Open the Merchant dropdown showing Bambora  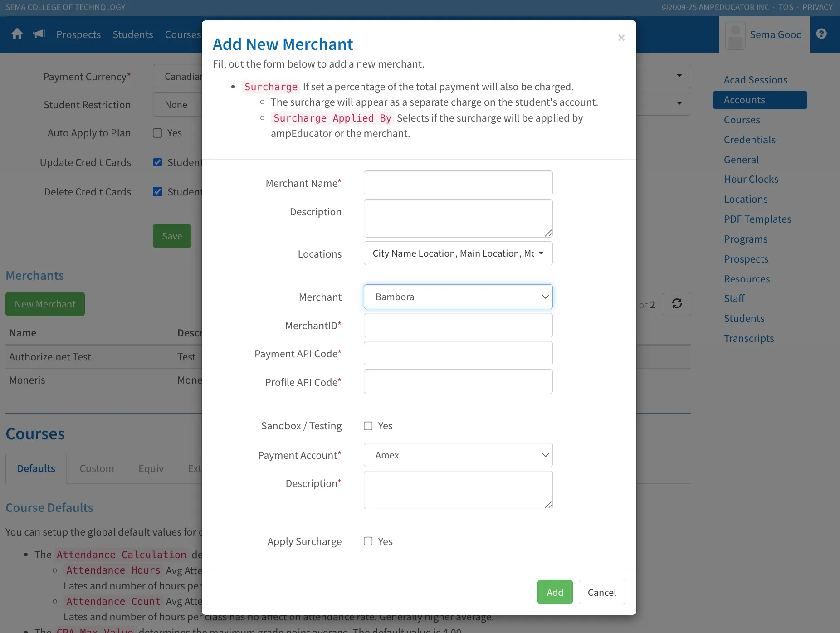pos(458,297)
